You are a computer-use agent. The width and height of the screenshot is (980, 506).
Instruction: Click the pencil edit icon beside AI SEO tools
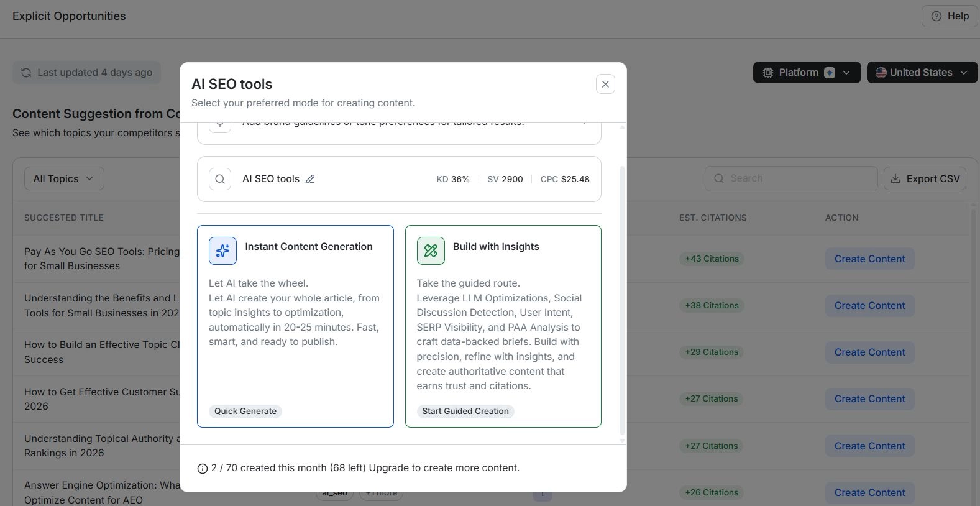click(x=310, y=179)
